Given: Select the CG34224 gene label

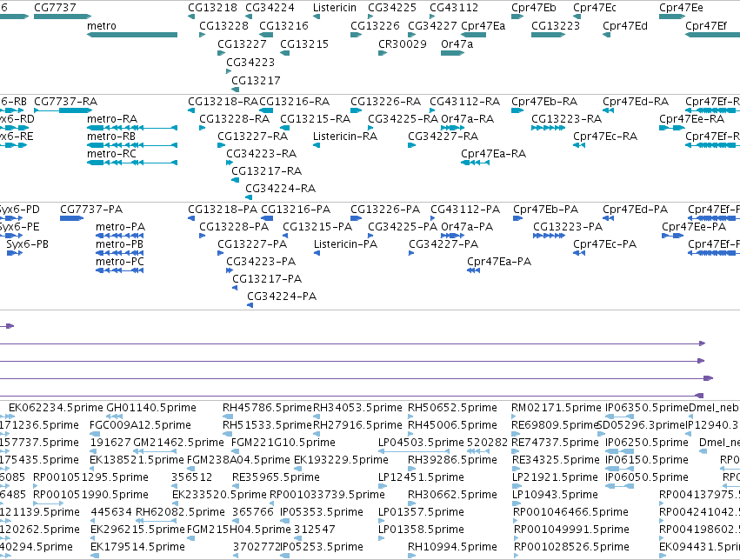Looking at the screenshot, I should (x=270, y=8).
